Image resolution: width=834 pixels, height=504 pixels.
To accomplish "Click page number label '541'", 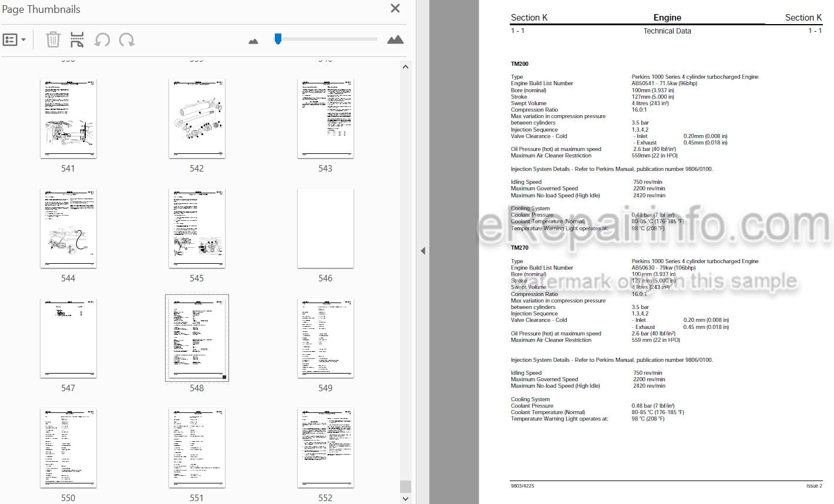I will (68, 168).
